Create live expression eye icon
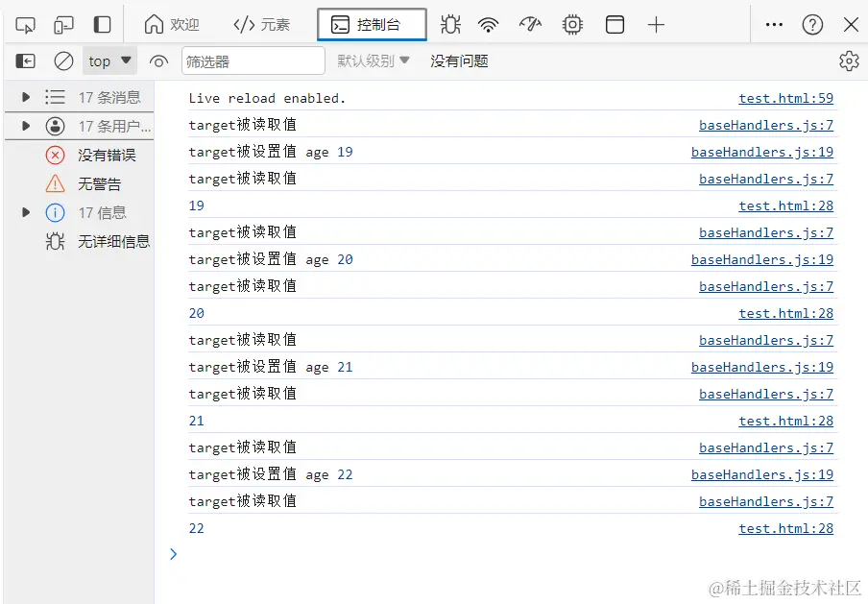 coord(158,61)
